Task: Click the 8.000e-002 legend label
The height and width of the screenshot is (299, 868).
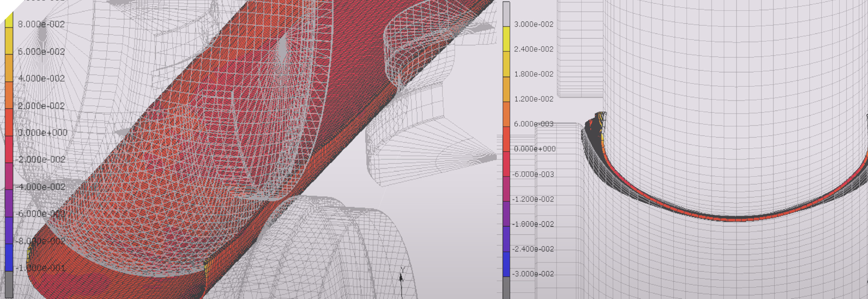Action: [41, 24]
